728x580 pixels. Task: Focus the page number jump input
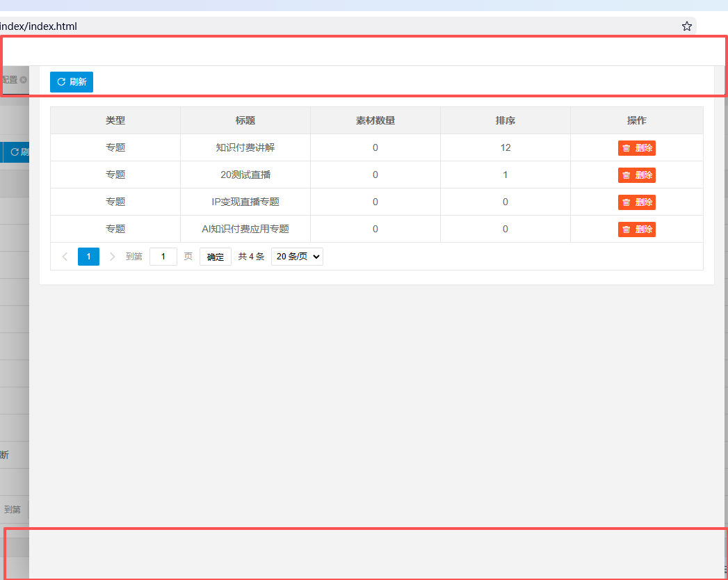pos(163,257)
